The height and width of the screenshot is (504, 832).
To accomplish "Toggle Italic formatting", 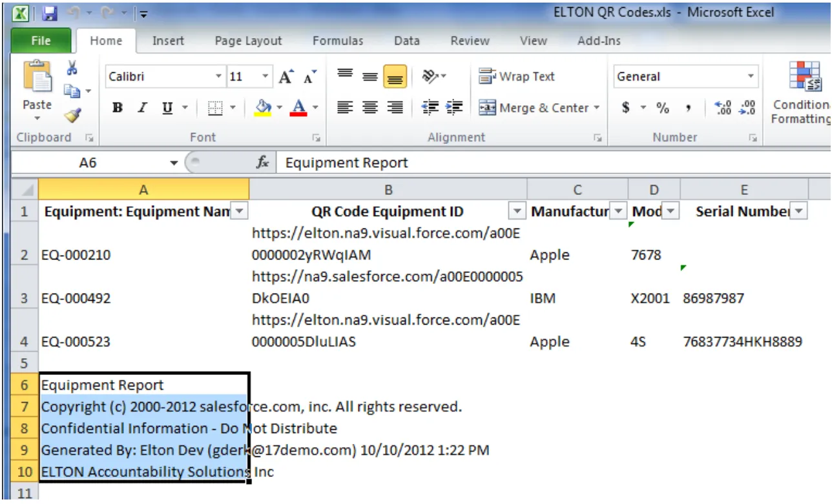I will [142, 108].
